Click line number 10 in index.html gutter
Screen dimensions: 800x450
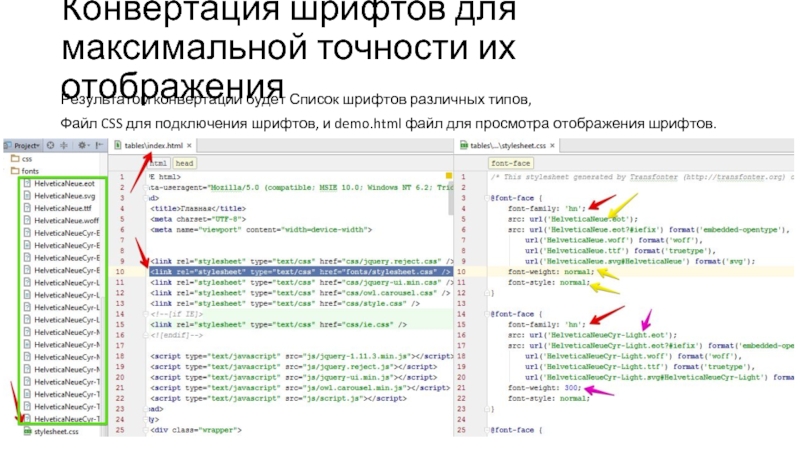120,272
